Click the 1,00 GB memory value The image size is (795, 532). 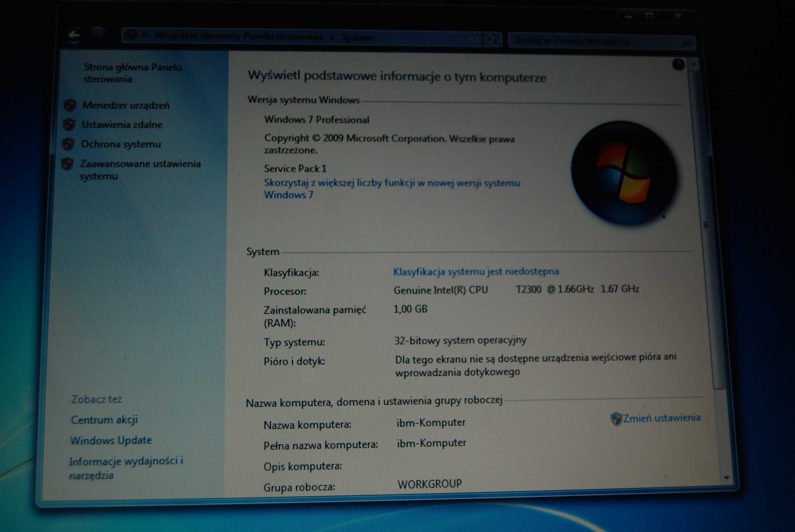[x=410, y=309]
